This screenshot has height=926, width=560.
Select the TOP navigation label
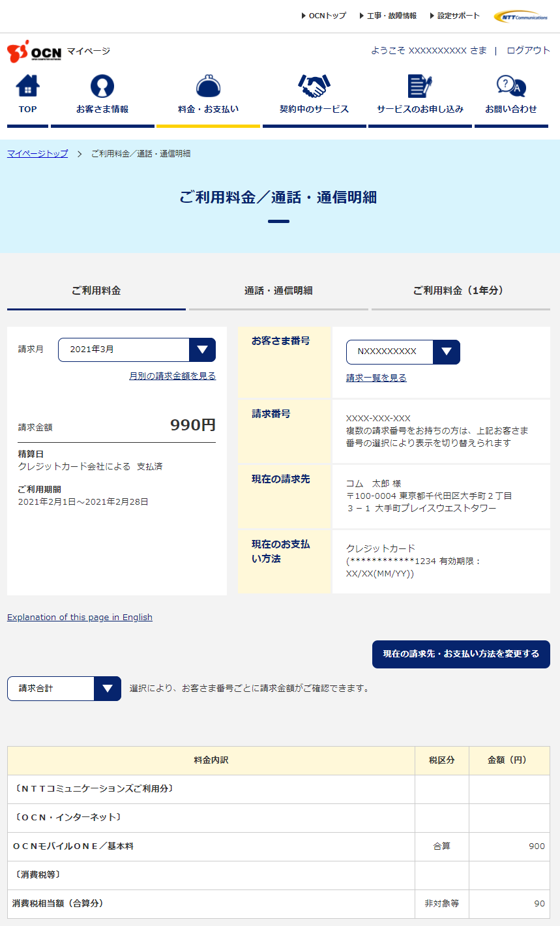(x=27, y=109)
